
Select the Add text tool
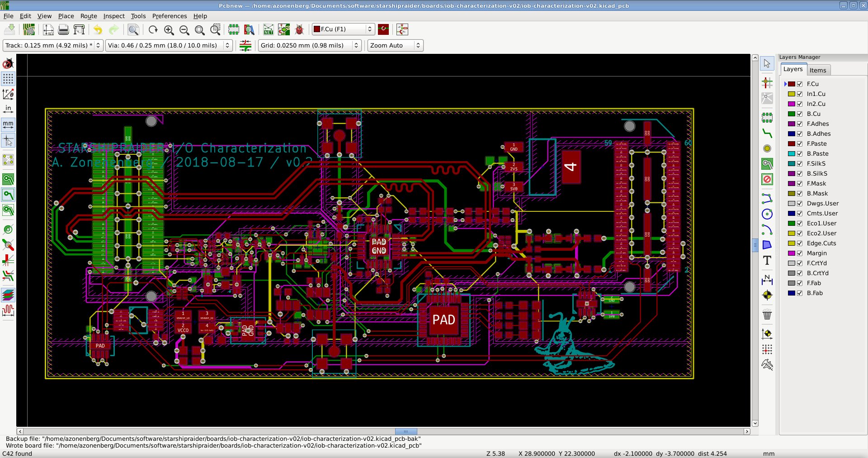click(x=767, y=260)
